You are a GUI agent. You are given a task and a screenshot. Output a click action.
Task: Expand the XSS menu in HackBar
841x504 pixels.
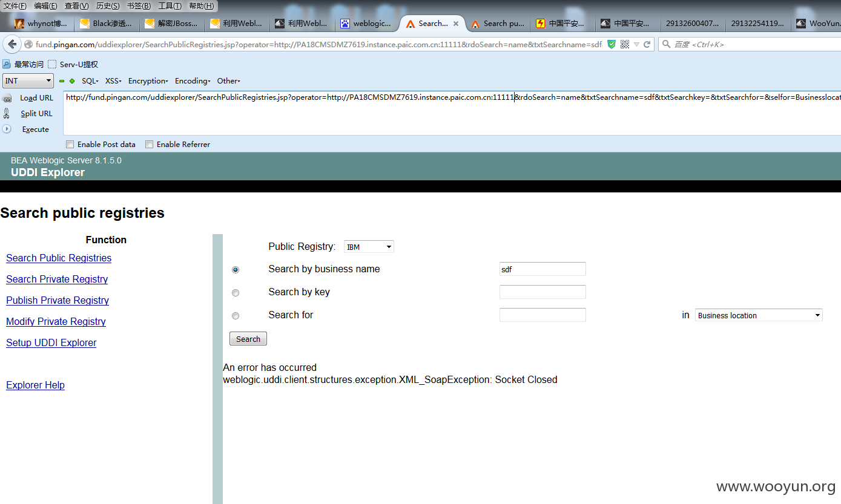113,81
